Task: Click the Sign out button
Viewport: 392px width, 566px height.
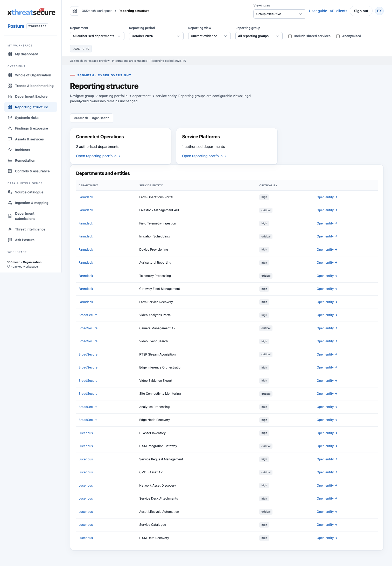Action: click(361, 11)
